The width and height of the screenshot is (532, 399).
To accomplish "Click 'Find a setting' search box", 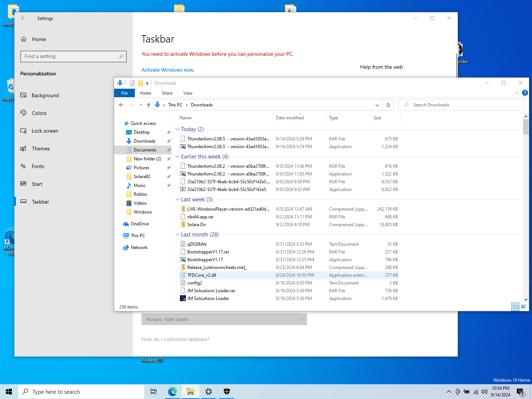I will point(74,57).
